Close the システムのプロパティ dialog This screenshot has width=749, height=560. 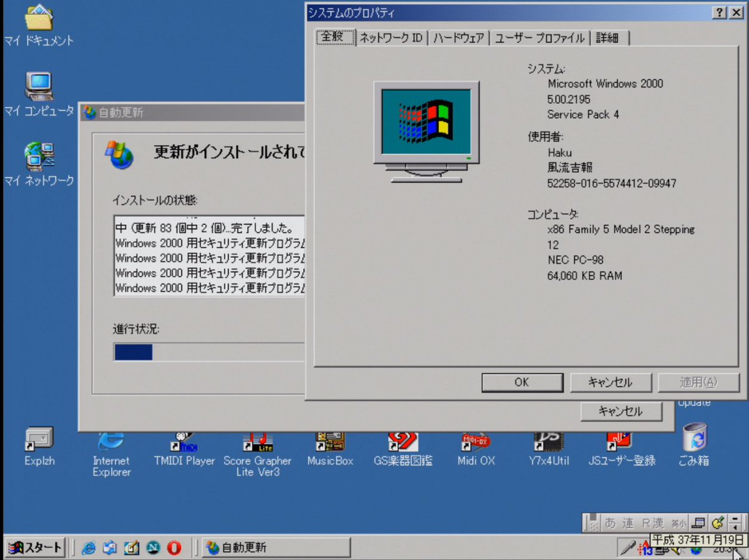735,13
